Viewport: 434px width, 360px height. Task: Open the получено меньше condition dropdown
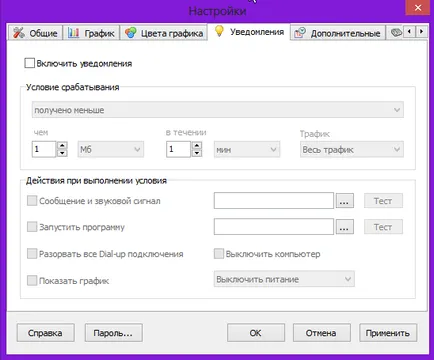pos(218,110)
